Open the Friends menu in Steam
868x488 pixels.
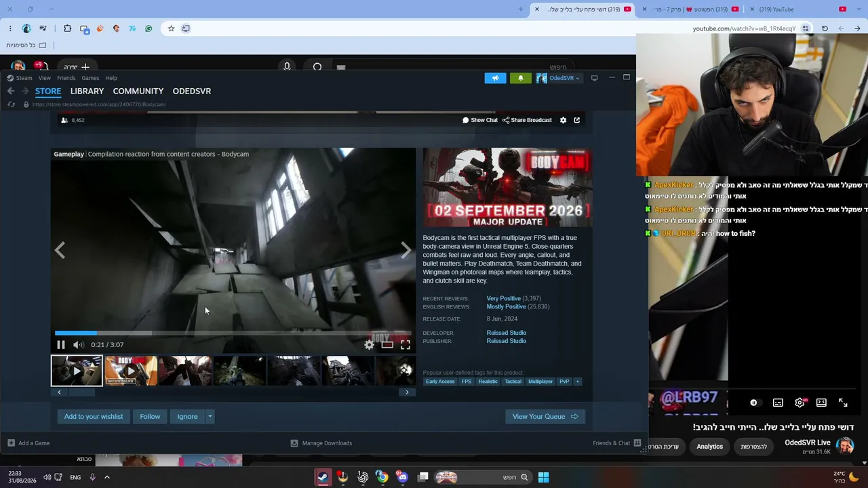point(66,78)
